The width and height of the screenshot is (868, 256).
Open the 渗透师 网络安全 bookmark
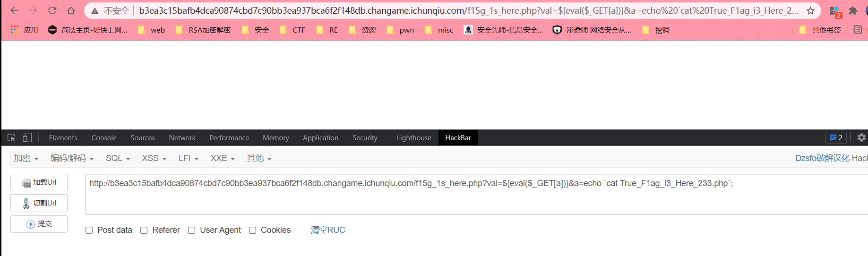593,30
